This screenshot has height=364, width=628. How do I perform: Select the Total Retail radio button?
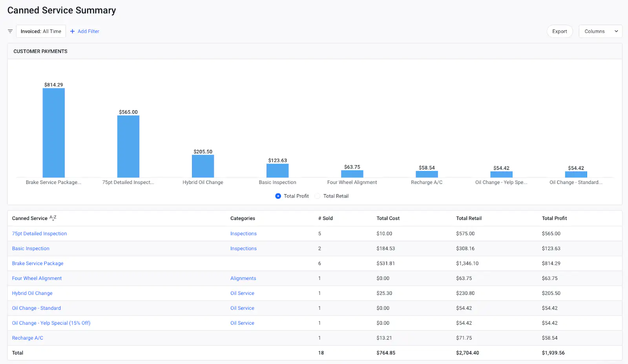pyautogui.click(x=318, y=196)
